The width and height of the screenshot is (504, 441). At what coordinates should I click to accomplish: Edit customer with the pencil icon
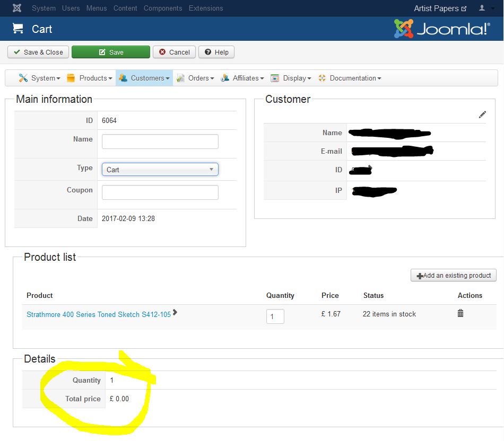(482, 114)
